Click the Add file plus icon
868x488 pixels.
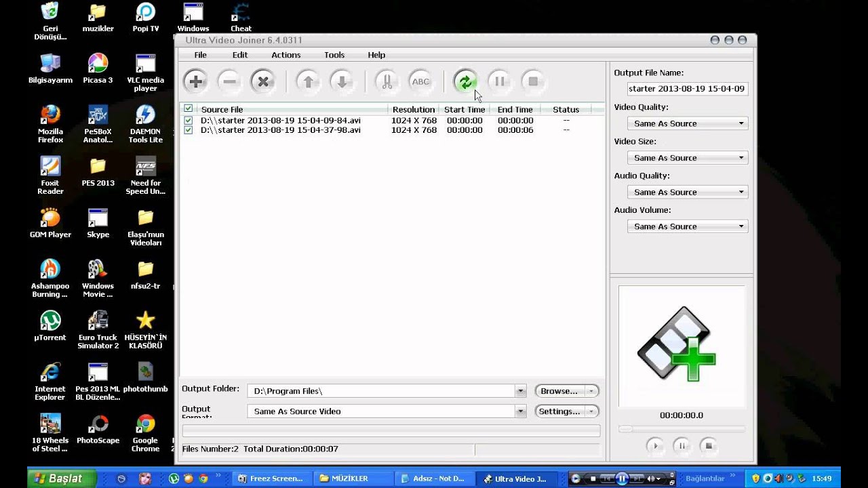(195, 82)
